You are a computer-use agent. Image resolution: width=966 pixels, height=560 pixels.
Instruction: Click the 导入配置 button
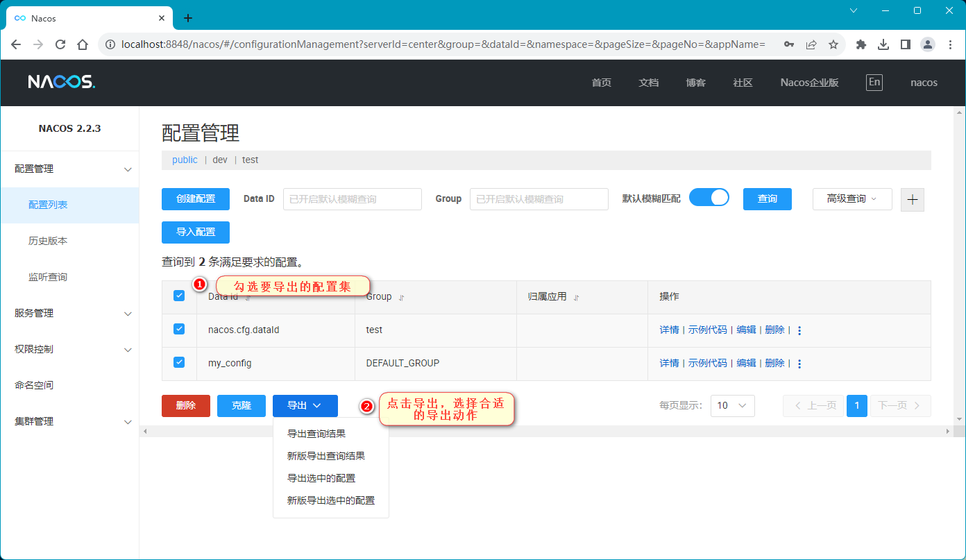coord(196,232)
